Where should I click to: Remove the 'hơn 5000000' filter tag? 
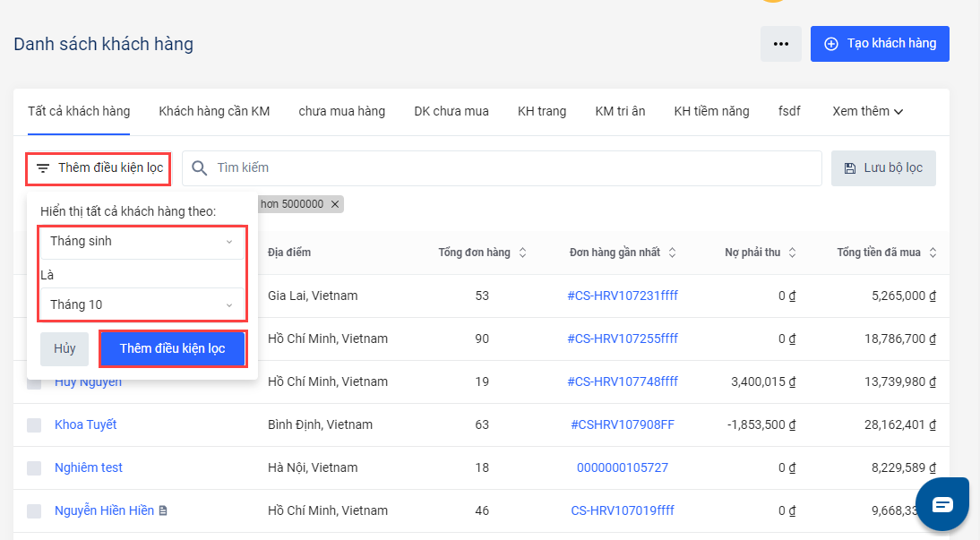click(x=335, y=204)
